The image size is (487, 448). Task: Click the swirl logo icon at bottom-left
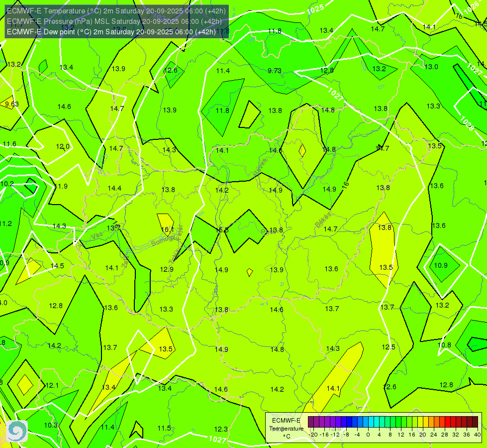point(17,431)
